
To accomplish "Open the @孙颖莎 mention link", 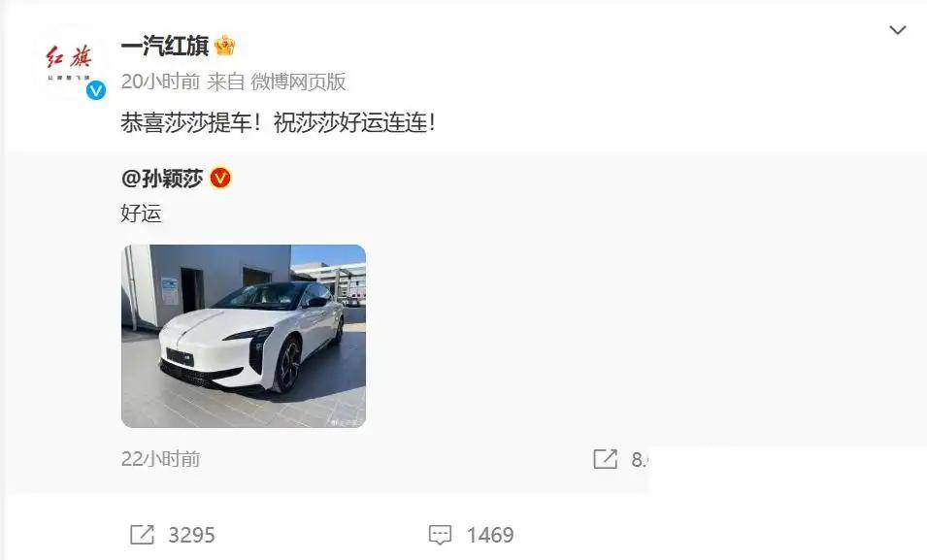I will coord(162,178).
